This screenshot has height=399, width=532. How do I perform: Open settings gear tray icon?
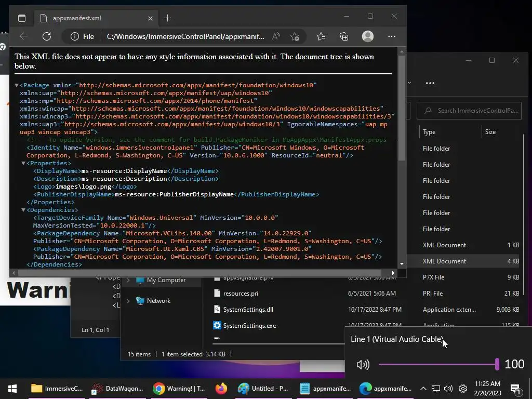463,389
